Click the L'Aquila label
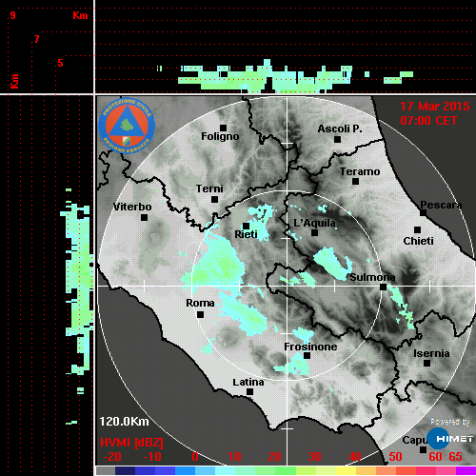The height and width of the screenshot is (476, 476). 314,223
